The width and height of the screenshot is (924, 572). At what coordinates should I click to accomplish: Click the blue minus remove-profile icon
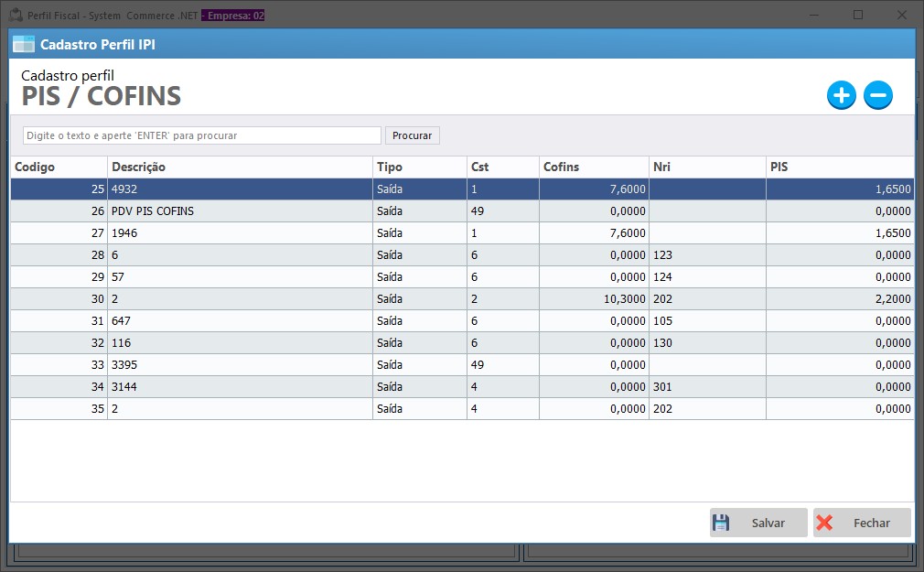(877, 95)
